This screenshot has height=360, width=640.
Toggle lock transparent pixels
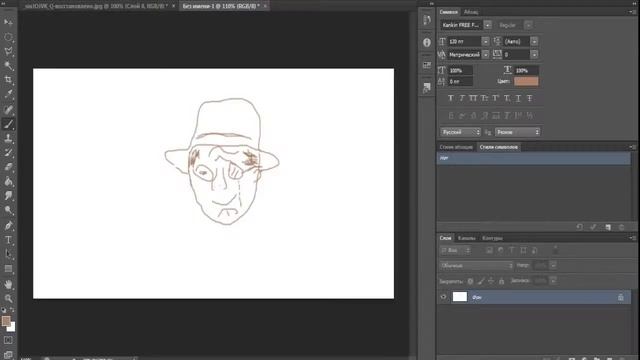470,281
